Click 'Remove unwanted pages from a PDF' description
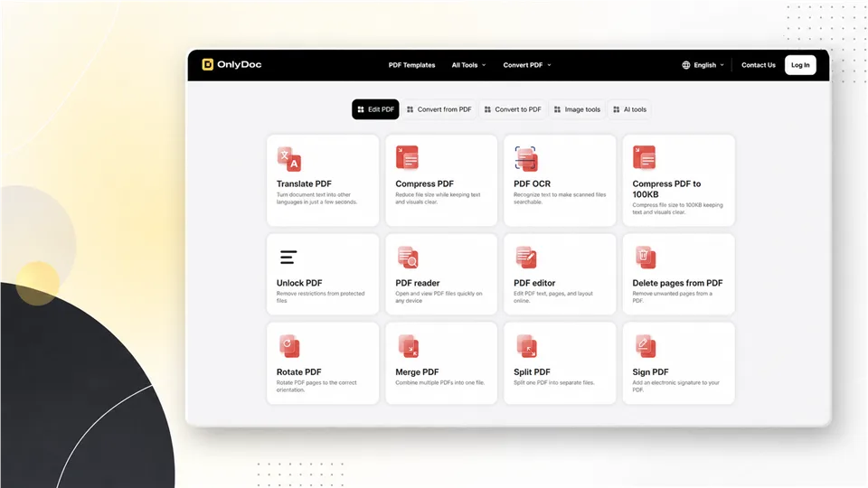The height and width of the screenshot is (488, 868). point(672,297)
